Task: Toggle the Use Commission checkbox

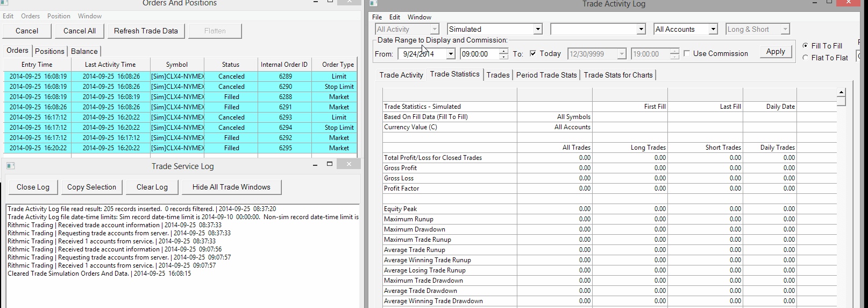Action: [687, 53]
